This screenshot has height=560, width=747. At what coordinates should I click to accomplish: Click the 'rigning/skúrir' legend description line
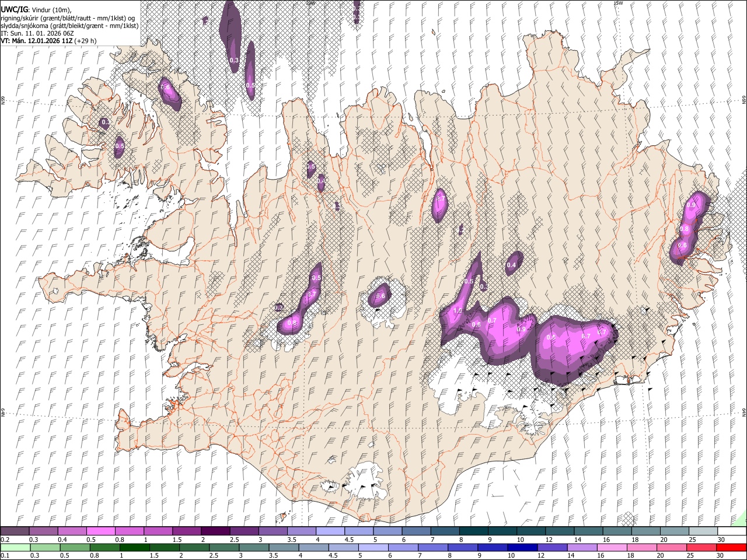pos(68,18)
